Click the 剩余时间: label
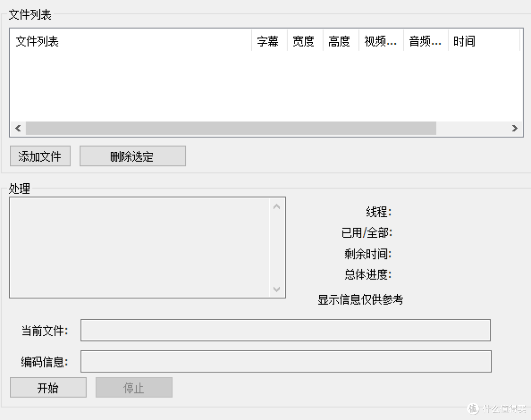Image resolution: width=531 pixels, height=420 pixels. pyautogui.click(x=368, y=253)
